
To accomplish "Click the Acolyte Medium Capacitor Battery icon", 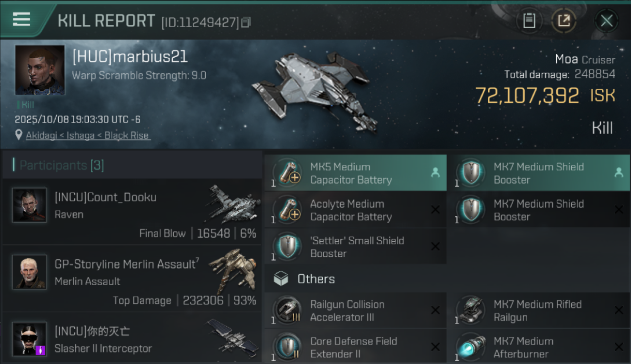I will (288, 211).
